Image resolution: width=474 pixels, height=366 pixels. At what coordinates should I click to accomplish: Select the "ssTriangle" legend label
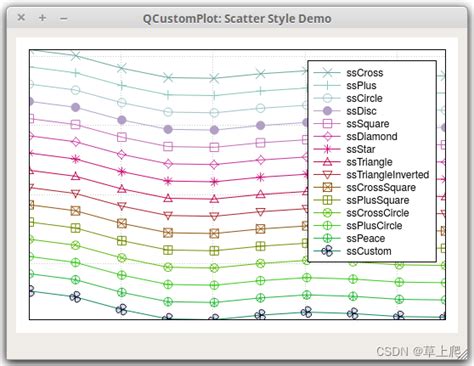coord(369,162)
